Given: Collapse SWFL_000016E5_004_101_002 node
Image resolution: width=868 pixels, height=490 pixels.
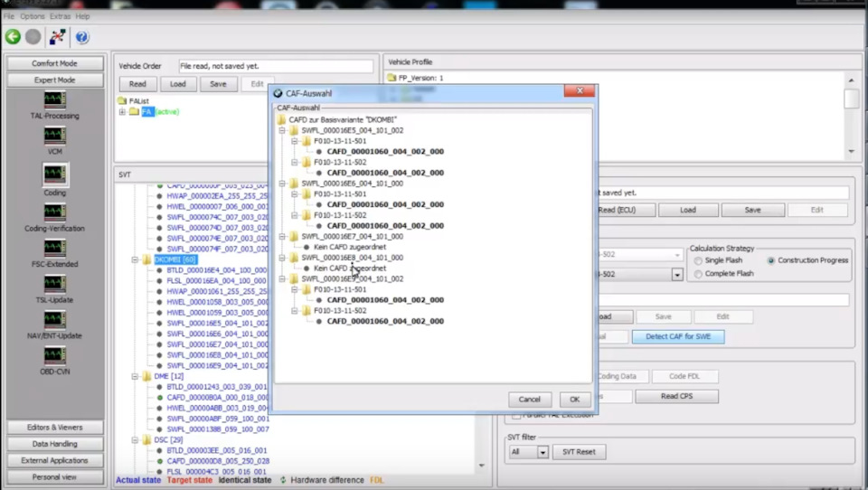Looking at the screenshot, I should (x=282, y=131).
